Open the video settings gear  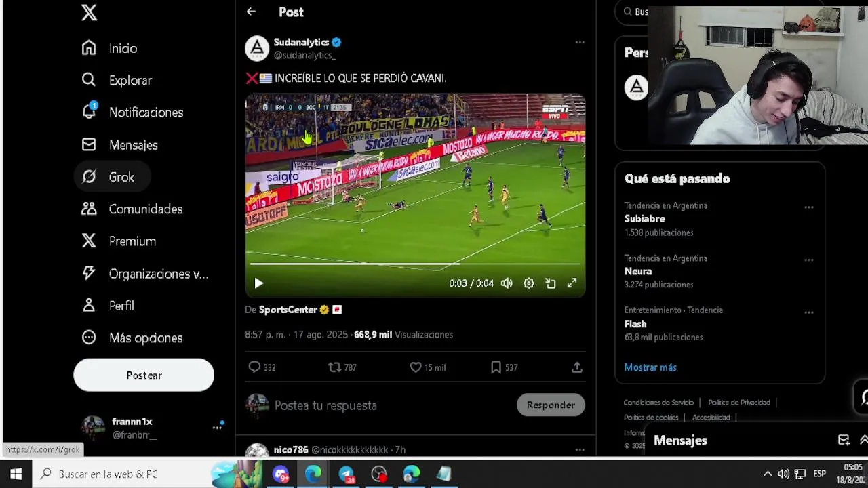[529, 283]
